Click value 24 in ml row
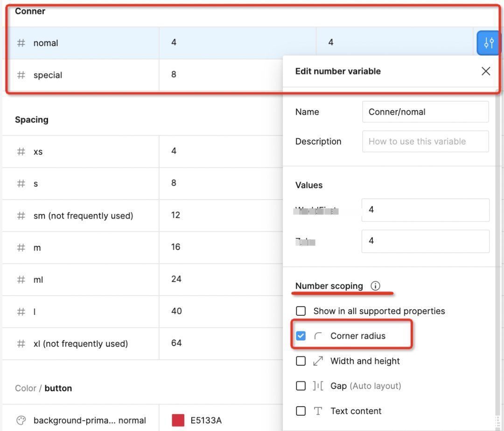The width and height of the screenshot is (504, 431). 176,279
